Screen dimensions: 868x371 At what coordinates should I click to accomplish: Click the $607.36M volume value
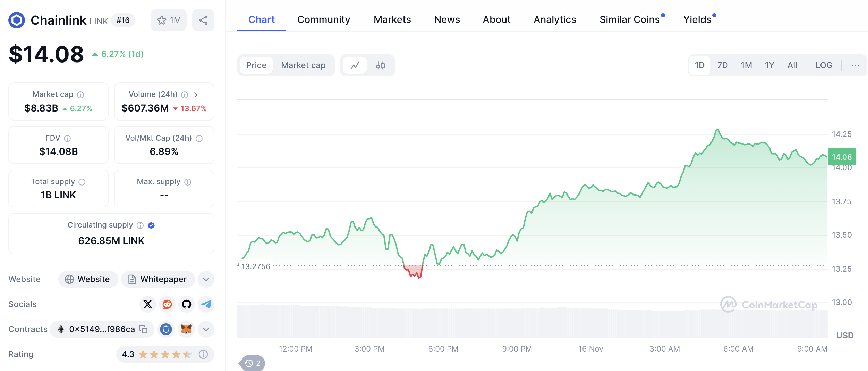click(x=145, y=108)
